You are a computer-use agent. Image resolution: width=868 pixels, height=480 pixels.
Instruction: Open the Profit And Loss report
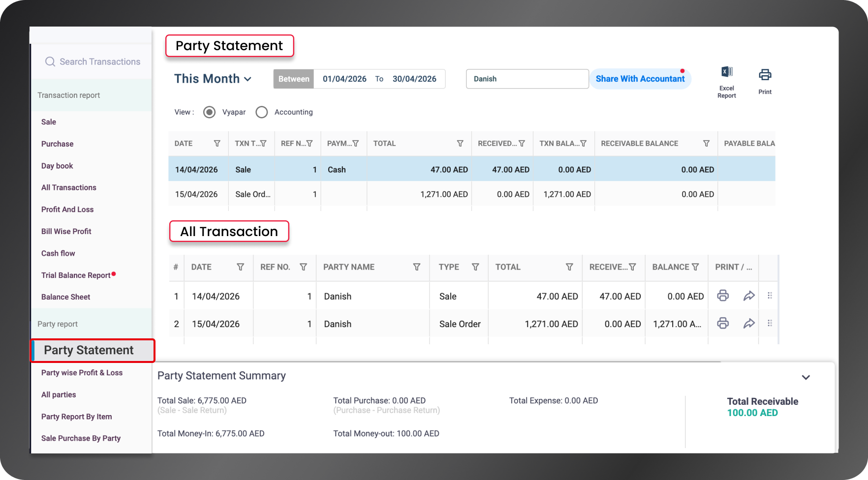click(67, 210)
